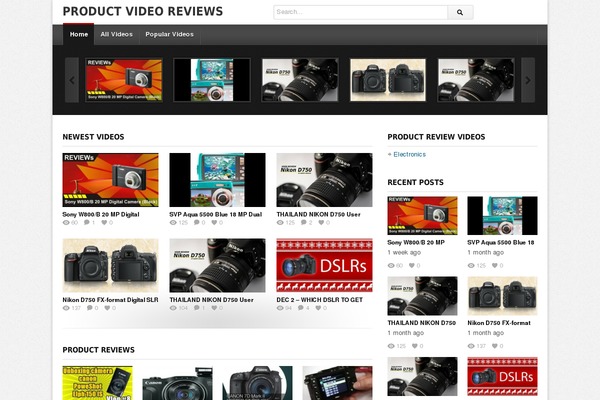The height and width of the screenshot is (400, 600).
Task: Click the Newest Videos heading
Action: [93, 137]
